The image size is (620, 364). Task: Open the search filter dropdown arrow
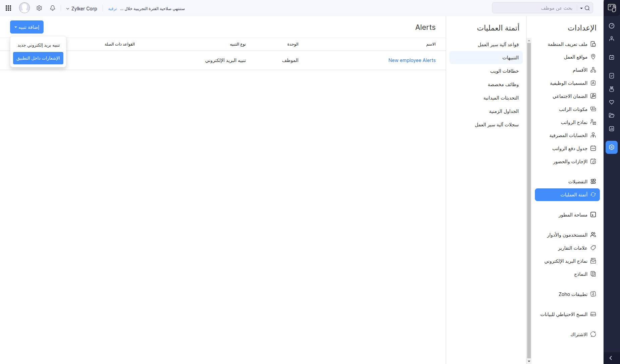(581, 8)
